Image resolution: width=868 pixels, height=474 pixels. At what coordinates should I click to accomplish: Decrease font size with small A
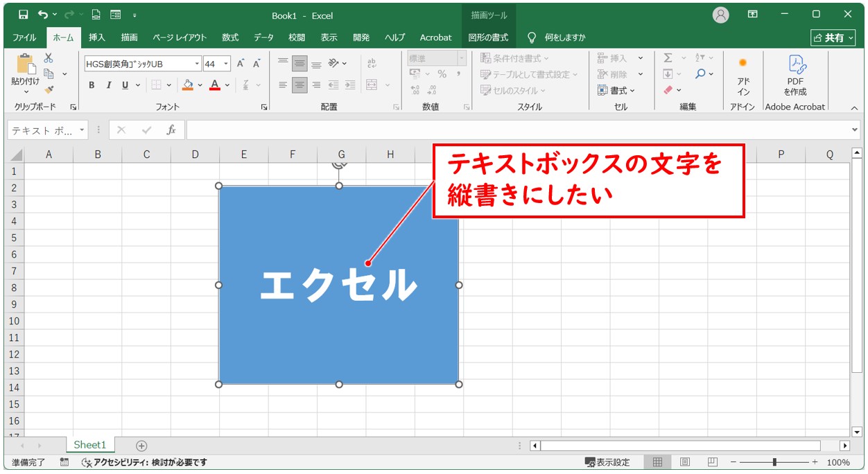[257, 64]
